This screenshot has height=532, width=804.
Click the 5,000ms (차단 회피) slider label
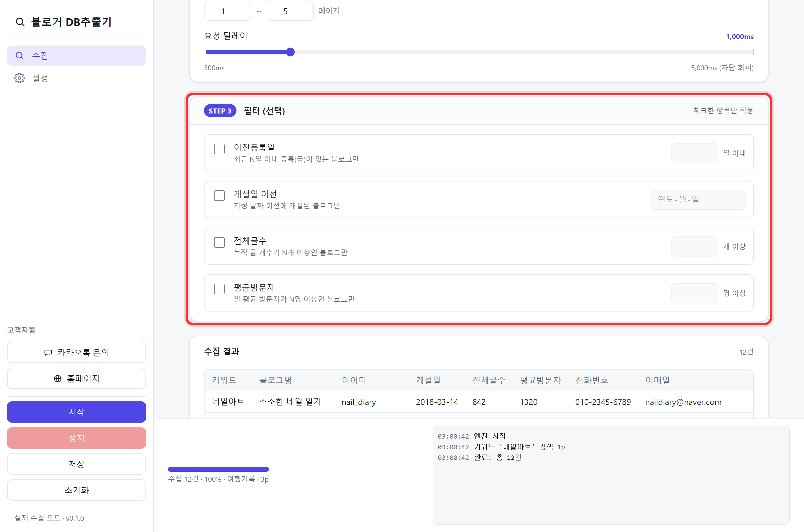click(722, 68)
